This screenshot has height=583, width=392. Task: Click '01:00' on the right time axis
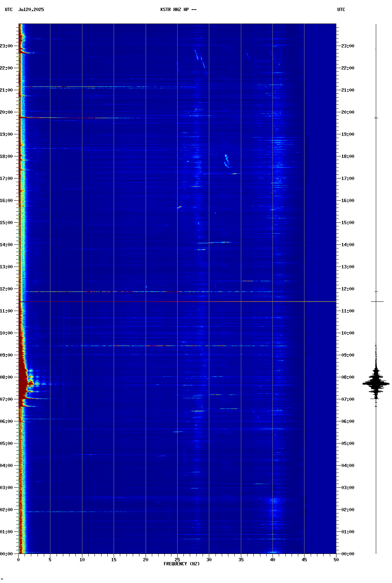pyautogui.click(x=348, y=532)
